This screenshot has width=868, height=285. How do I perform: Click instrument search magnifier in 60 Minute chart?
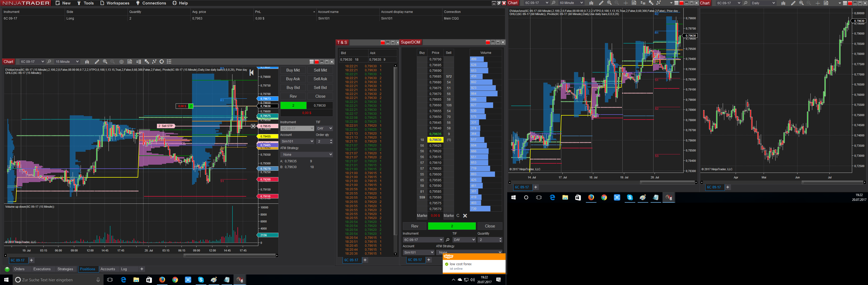pos(553,3)
